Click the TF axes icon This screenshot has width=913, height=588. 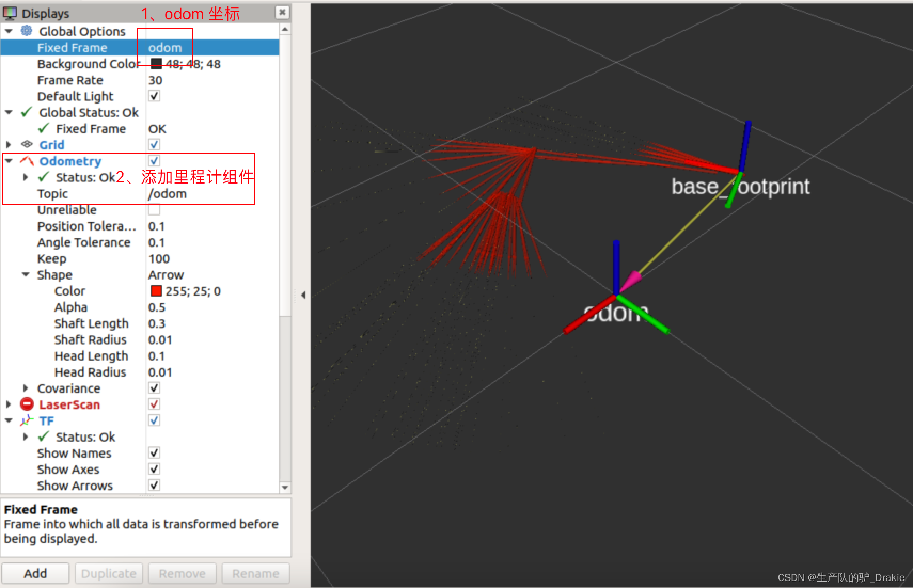[x=27, y=420]
